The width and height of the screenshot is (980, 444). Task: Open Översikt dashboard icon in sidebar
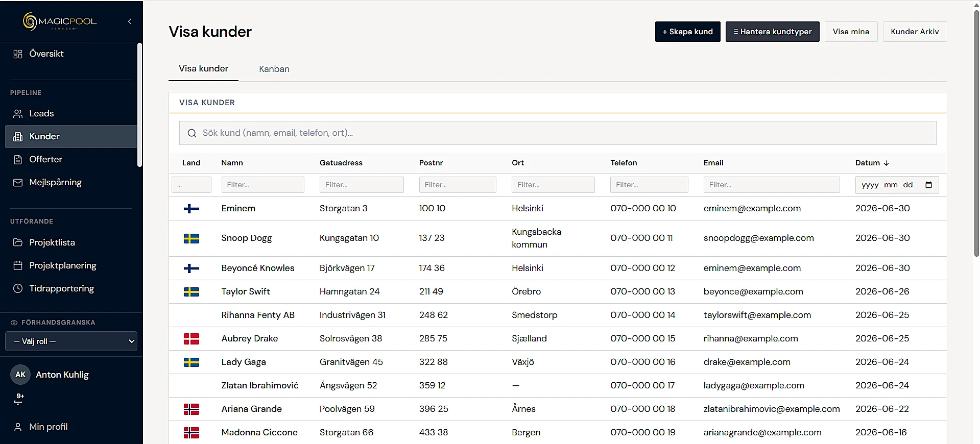[x=18, y=54]
